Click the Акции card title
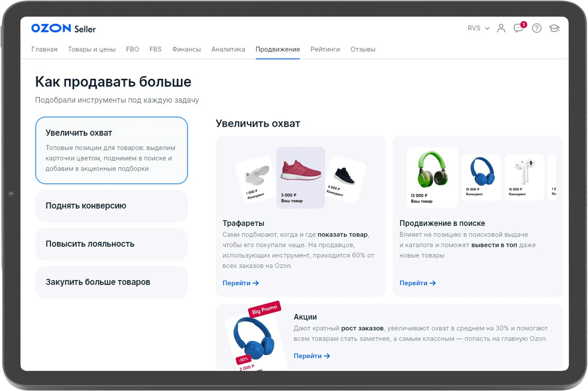This screenshot has width=588, height=391. 305,317
